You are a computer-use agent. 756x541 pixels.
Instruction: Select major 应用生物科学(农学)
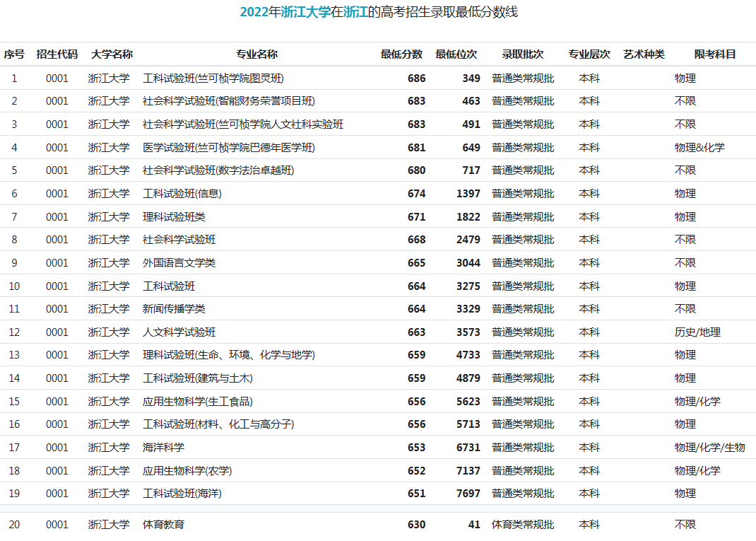coord(187,470)
